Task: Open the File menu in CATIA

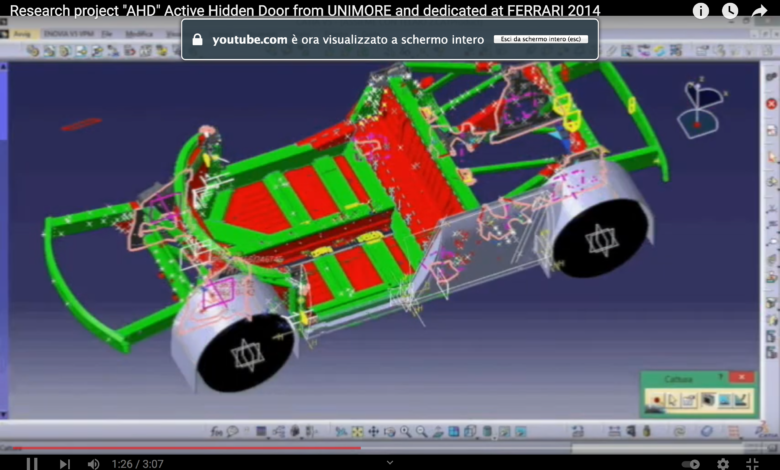Action: click(106, 34)
